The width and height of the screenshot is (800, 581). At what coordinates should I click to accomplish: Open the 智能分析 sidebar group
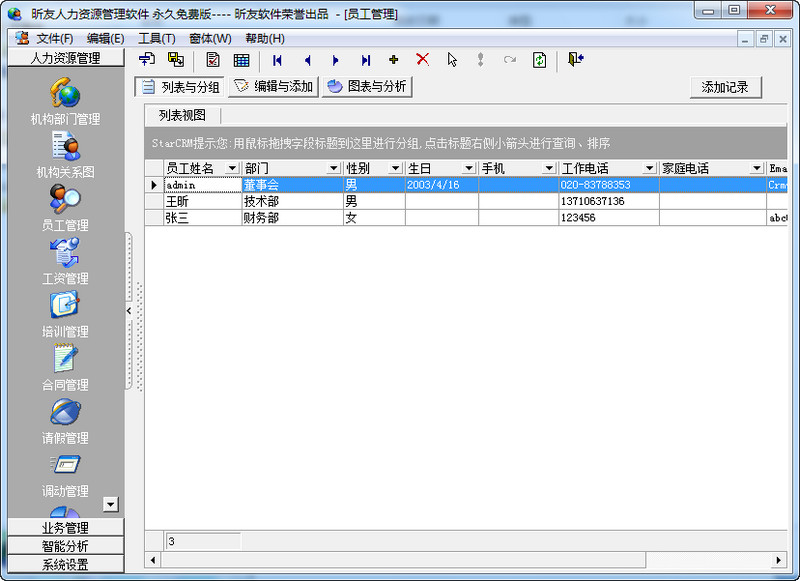[66, 546]
